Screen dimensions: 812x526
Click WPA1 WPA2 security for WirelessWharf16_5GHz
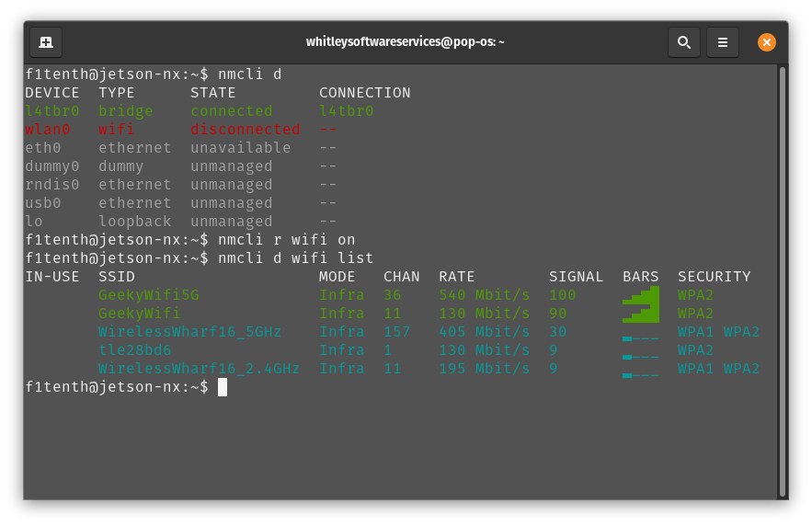[718, 332]
